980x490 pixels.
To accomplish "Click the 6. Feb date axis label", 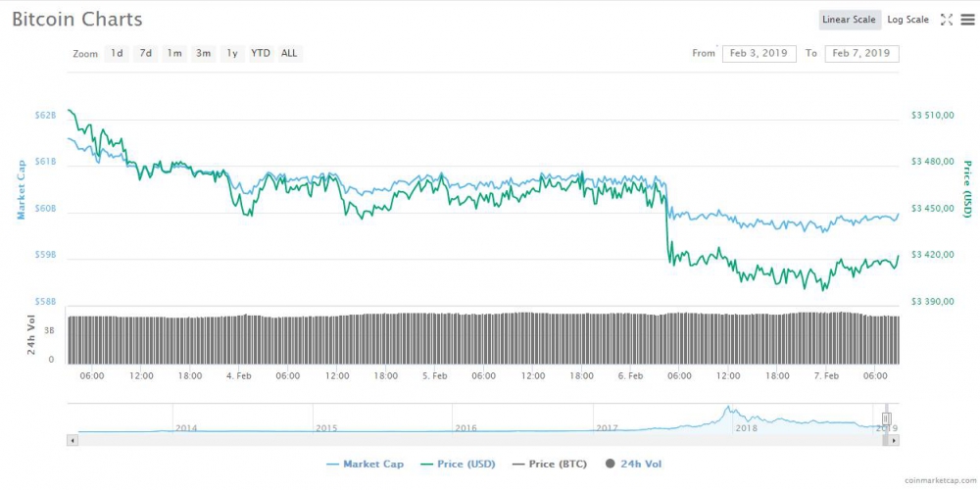I will click(630, 376).
